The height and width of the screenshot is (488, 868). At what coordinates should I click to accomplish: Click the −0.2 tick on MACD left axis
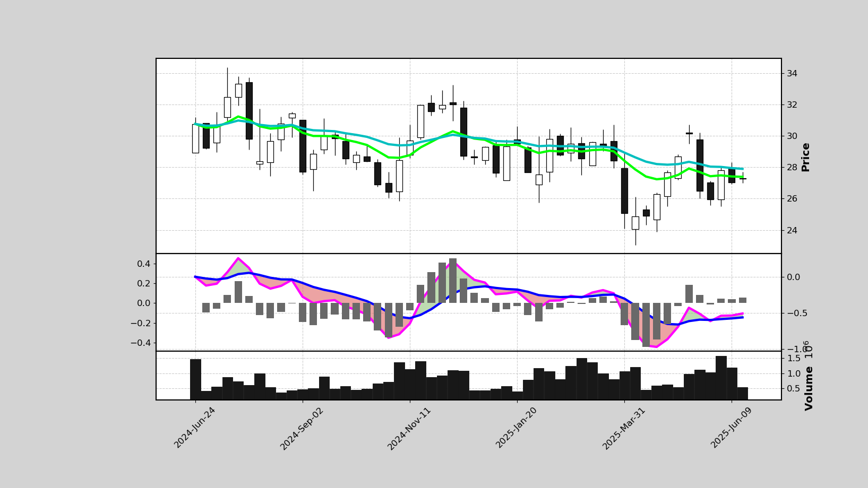tap(141, 323)
